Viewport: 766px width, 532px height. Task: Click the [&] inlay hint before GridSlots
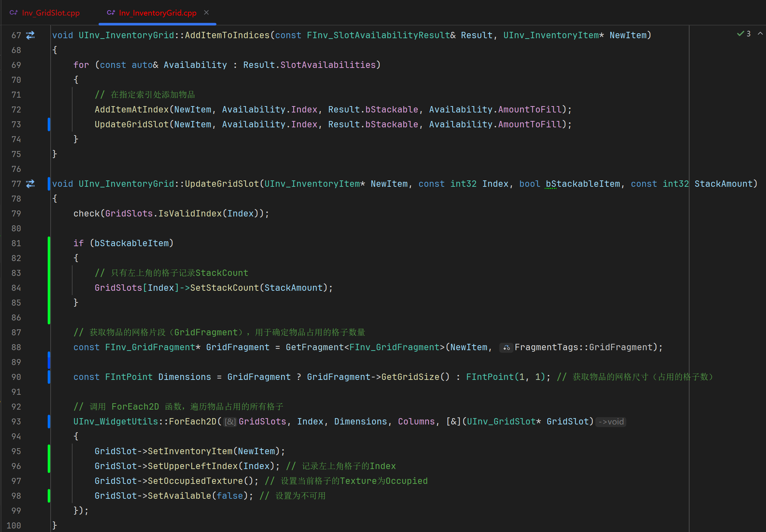(x=230, y=422)
